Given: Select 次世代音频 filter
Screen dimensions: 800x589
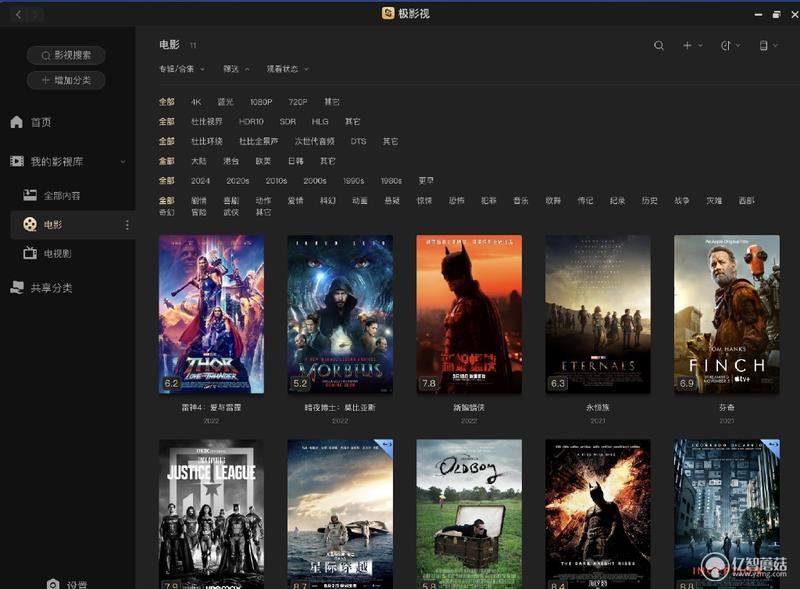Looking at the screenshot, I should (315, 141).
